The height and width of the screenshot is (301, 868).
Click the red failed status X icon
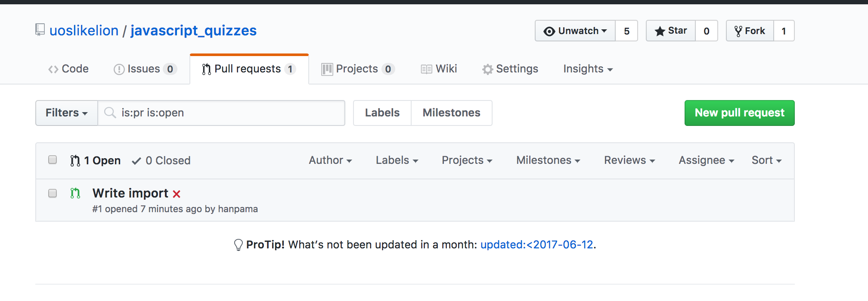tap(177, 194)
